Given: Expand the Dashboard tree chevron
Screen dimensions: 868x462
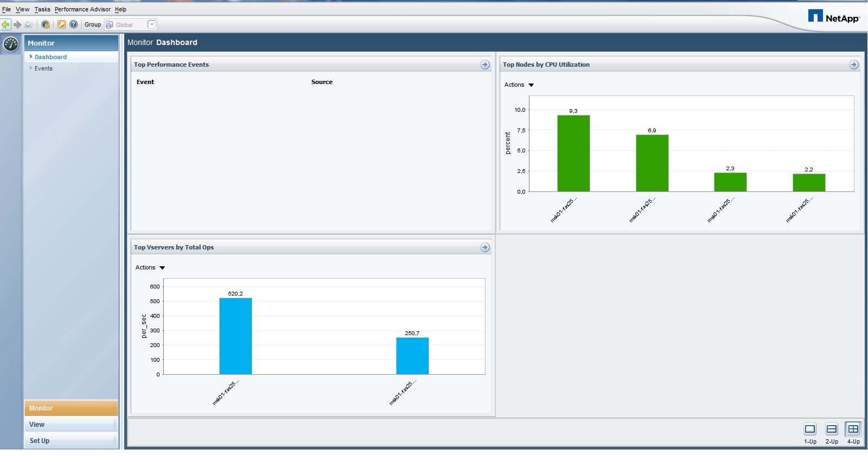Looking at the screenshot, I should coord(31,56).
